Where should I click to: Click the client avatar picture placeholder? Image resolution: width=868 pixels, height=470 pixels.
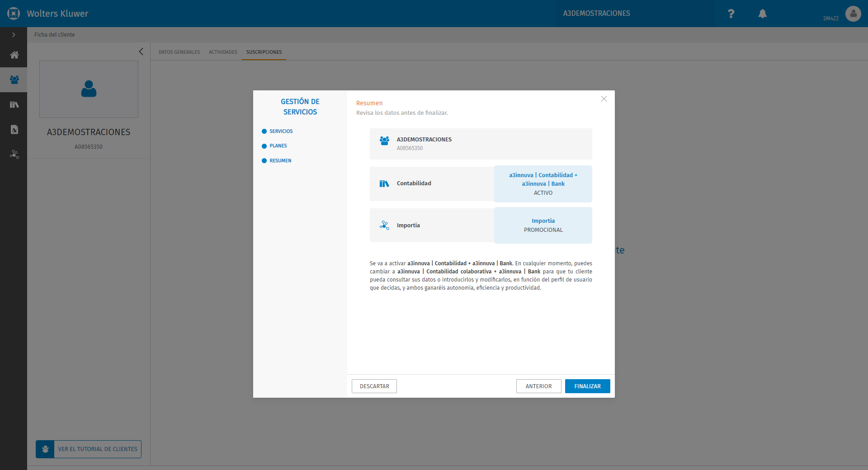click(89, 89)
